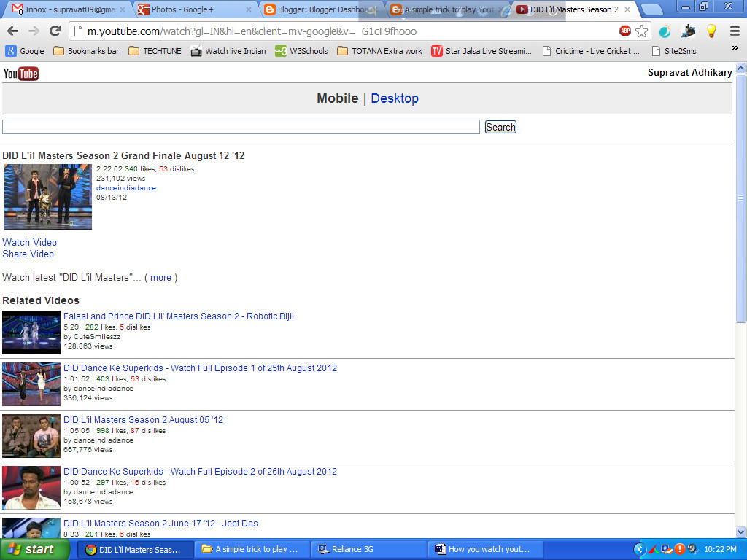Screen dimensions: 747x560
Task: Click Supravat Adhikary account name
Action: [690, 73]
